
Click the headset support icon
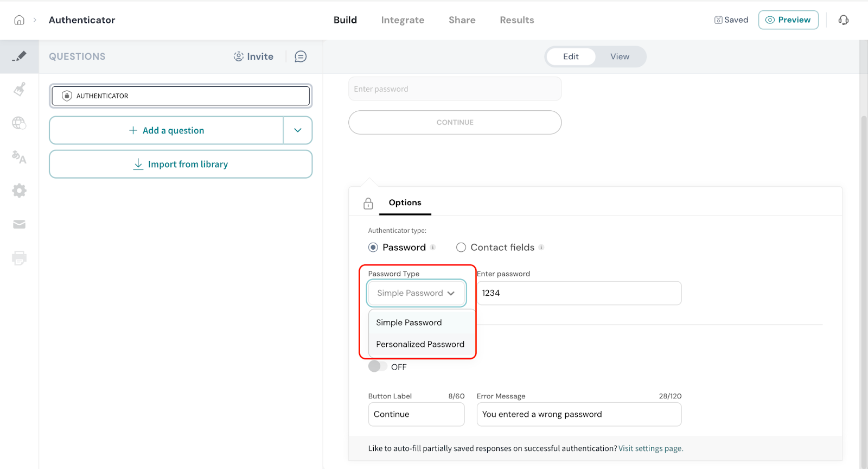click(x=843, y=20)
